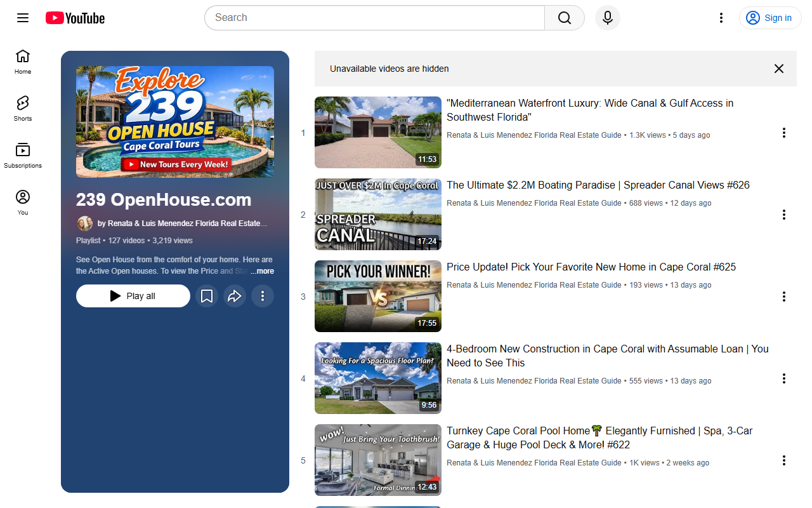Viewport: 812px width, 508px height.
Task: Open the settings three-dot menu near Sign in
Action: (x=721, y=18)
